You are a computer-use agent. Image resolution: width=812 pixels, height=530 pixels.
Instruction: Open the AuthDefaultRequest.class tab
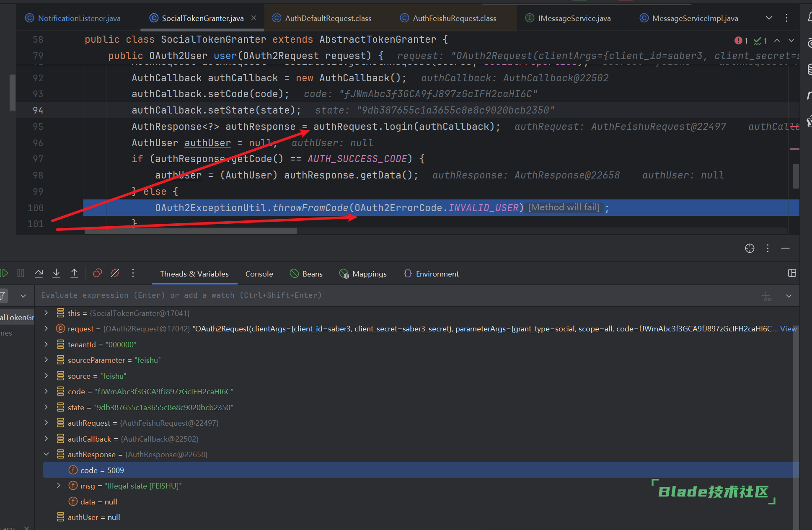click(x=322, y=18)
